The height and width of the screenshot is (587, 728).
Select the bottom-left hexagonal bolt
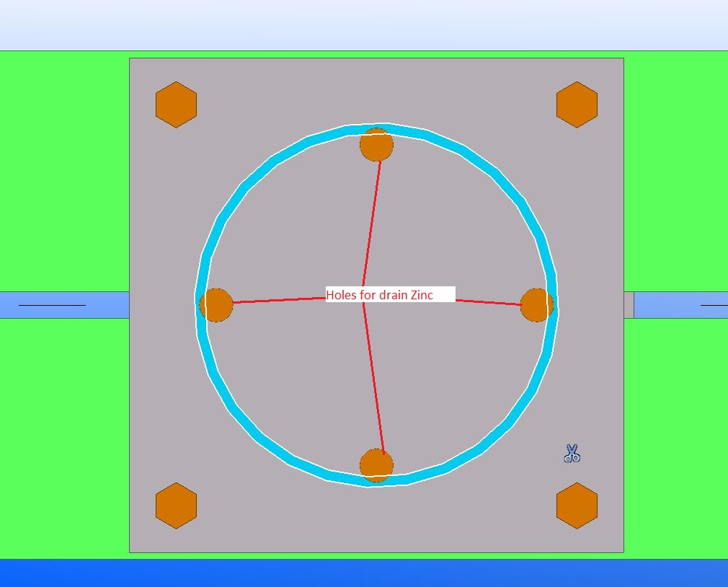[176, 505]
